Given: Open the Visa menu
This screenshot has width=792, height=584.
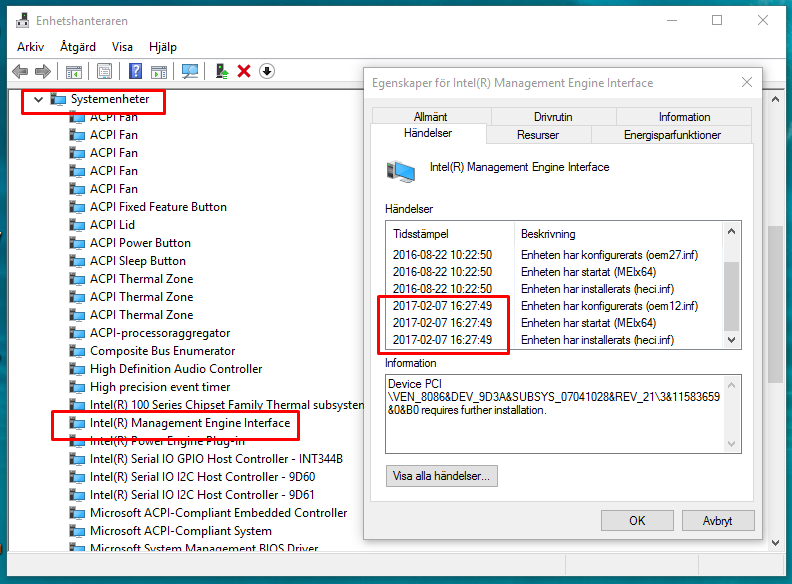Looking at the screenshot, I should coord(122,47).
